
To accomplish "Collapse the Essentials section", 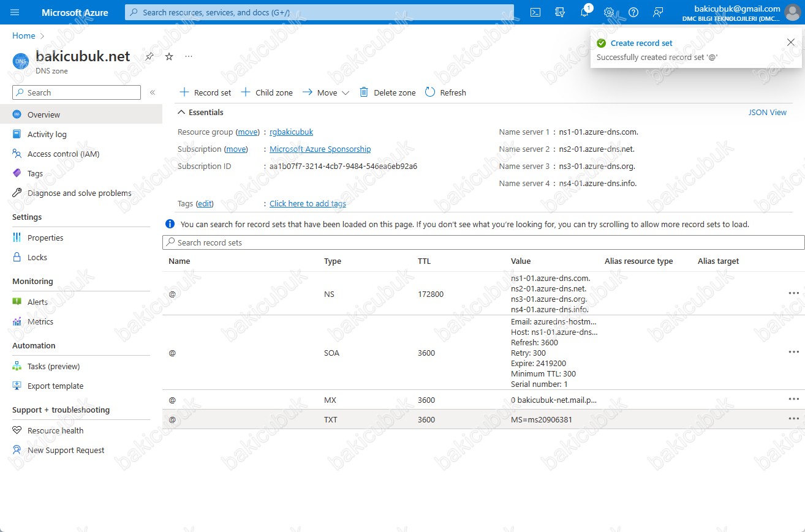I will [x=200, y=112].
